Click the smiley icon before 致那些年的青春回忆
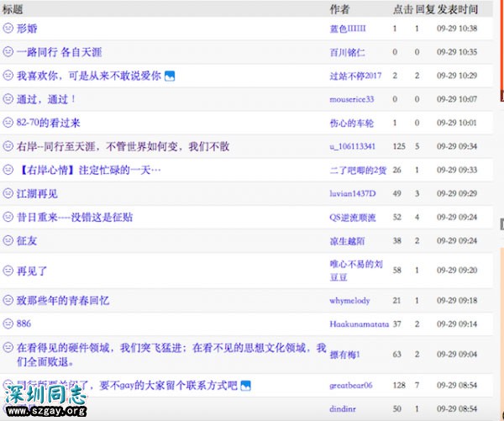Image resolution: width=504 pixels, height=421 pixels. (8, 300)
